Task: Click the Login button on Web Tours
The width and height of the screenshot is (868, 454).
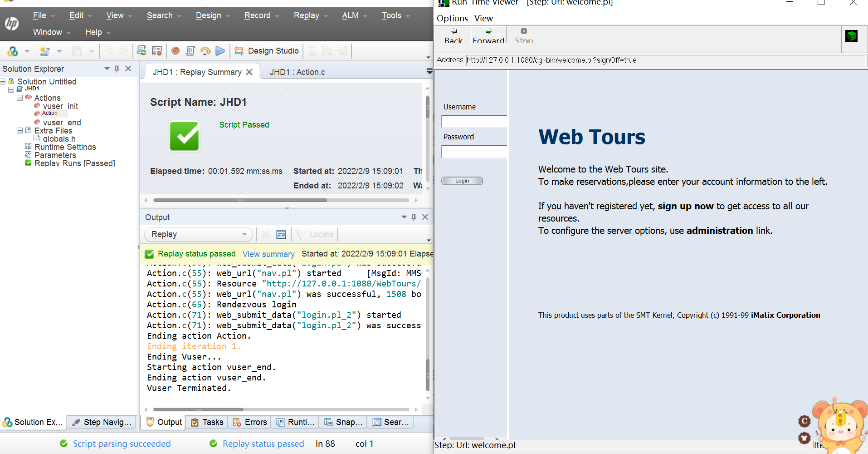Action: 462,181
